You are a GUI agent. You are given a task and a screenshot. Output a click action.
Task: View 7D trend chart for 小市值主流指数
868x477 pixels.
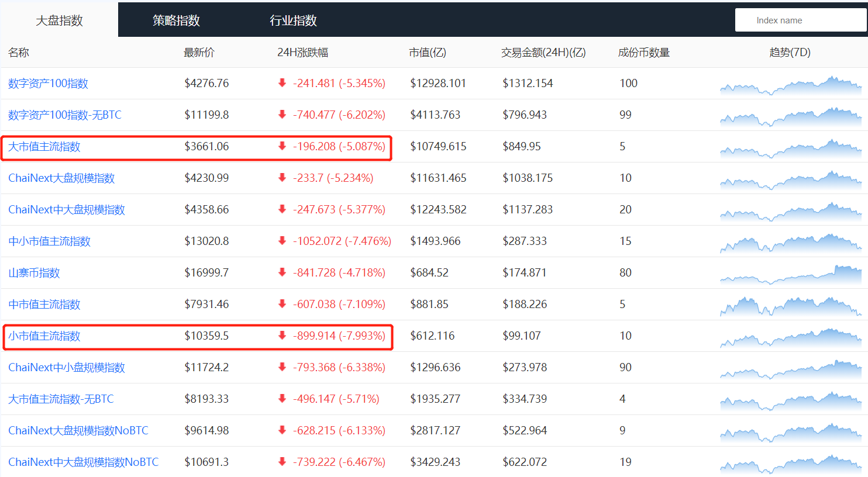click(x=791, y=338)
